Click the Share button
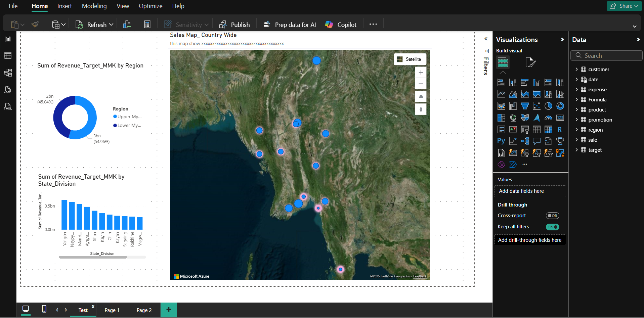The image size is (644, 318). point(624,6)
